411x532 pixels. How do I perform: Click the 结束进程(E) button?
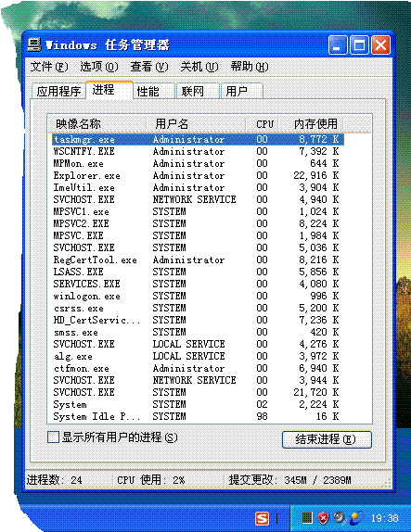327,439
